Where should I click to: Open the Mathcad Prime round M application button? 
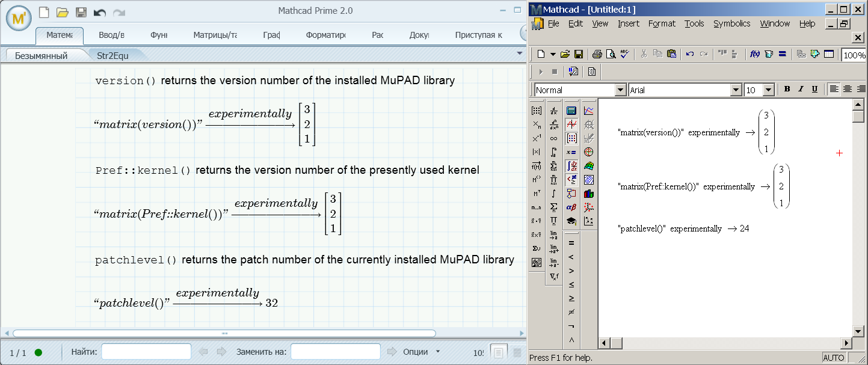pos(19,19)
